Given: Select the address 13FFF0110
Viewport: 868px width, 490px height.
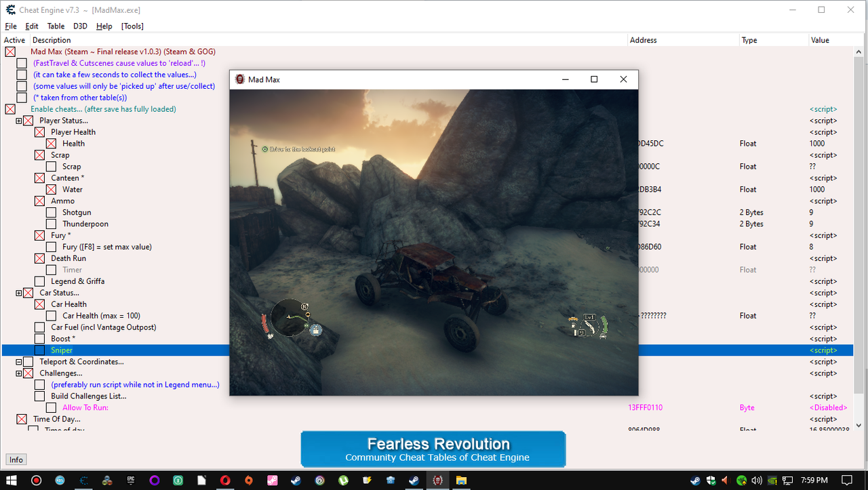Looking at the screenshot, I should pos(646,408).
